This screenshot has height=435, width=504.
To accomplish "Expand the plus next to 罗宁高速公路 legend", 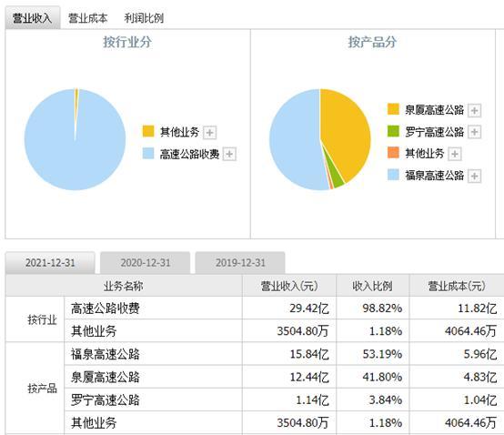I will pos(474,132).
